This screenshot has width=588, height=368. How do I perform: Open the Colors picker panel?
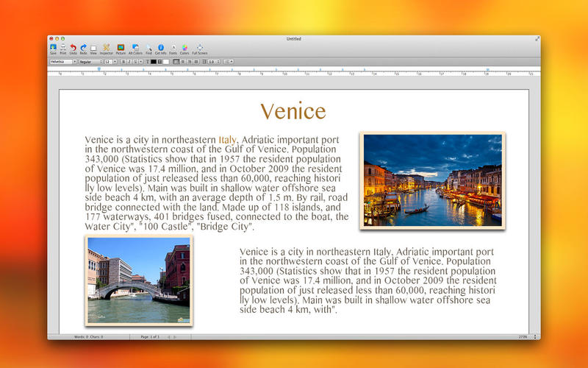pyautogui.click(x=184, y=48)
